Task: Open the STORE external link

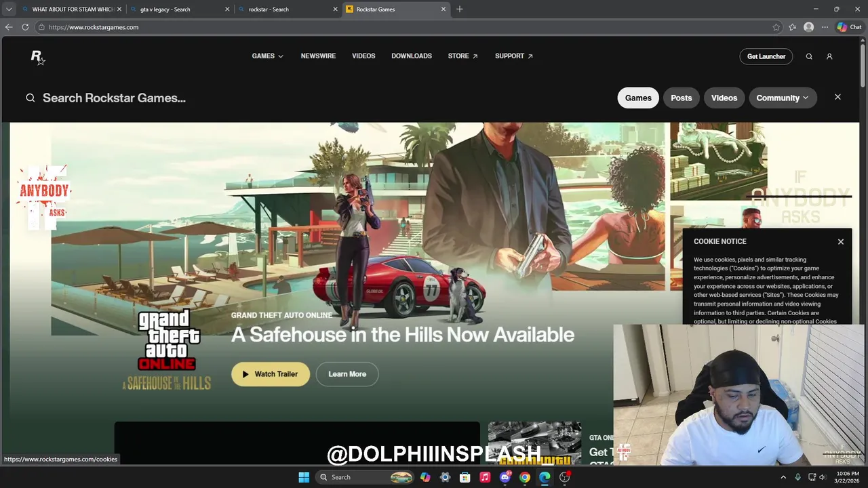Action: point(462,56)
